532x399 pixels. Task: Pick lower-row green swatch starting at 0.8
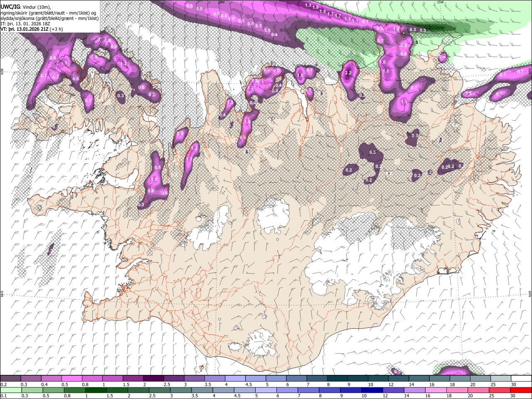tap(74, 390)
